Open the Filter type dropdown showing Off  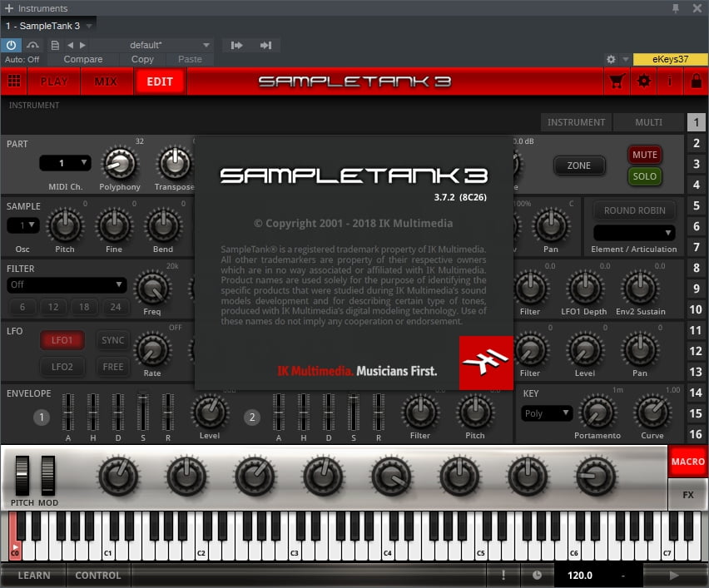point(66,284)
